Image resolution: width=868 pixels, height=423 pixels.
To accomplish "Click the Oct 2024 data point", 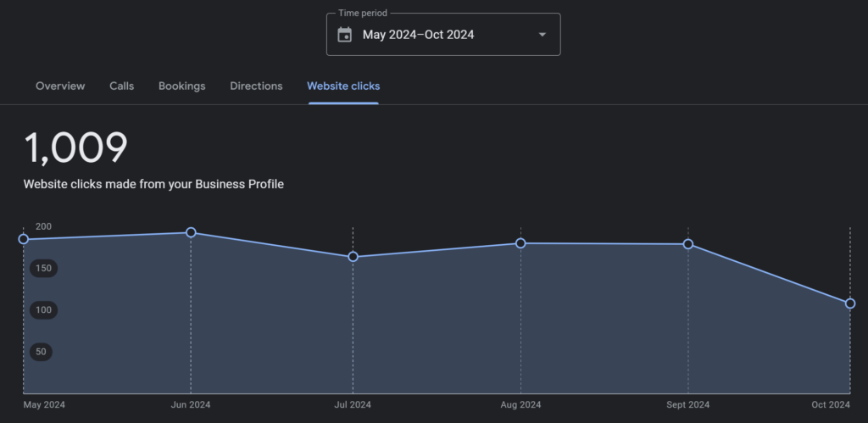I will [850, 303].
